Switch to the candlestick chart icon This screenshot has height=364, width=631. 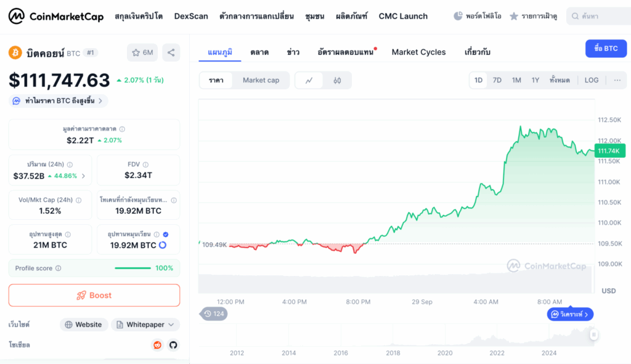pos(337,80)
